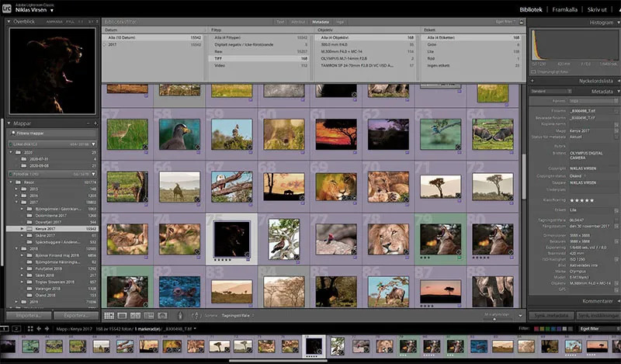The height and width of the screenshot is (364, 621).
Task: Toggle rating stars under thumbnail 75
Action: (x=222, y=260)
